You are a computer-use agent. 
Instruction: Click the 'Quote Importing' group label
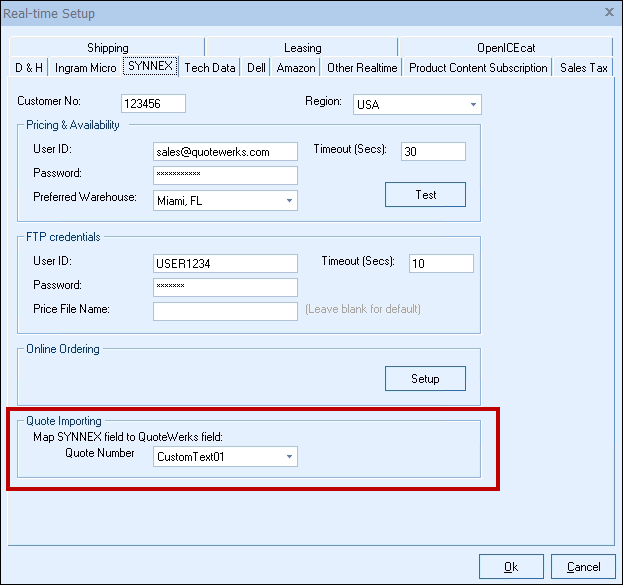click(64, 421)
